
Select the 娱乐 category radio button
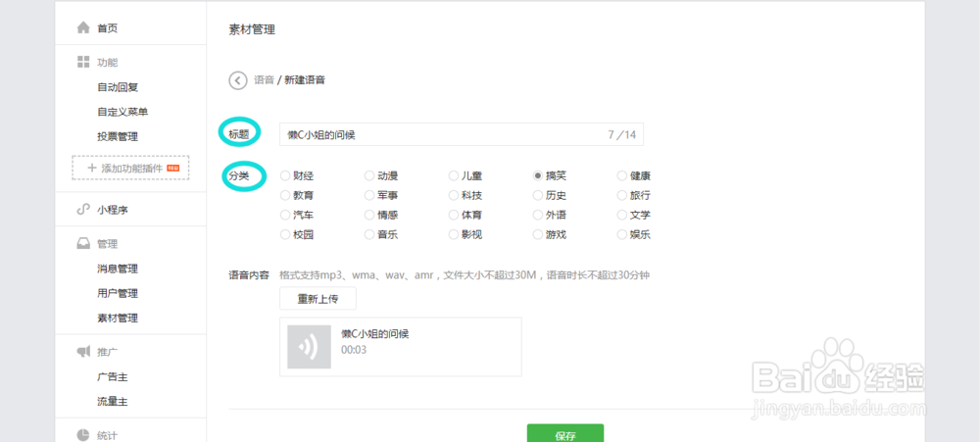click(x=621, y=235)
